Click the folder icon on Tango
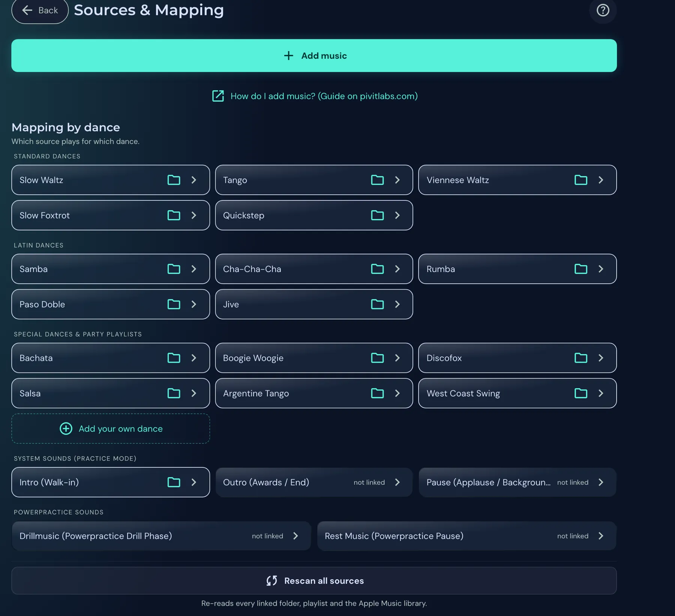Image resolution: width=675 pixels, height=616 pixels. (377, 180)
